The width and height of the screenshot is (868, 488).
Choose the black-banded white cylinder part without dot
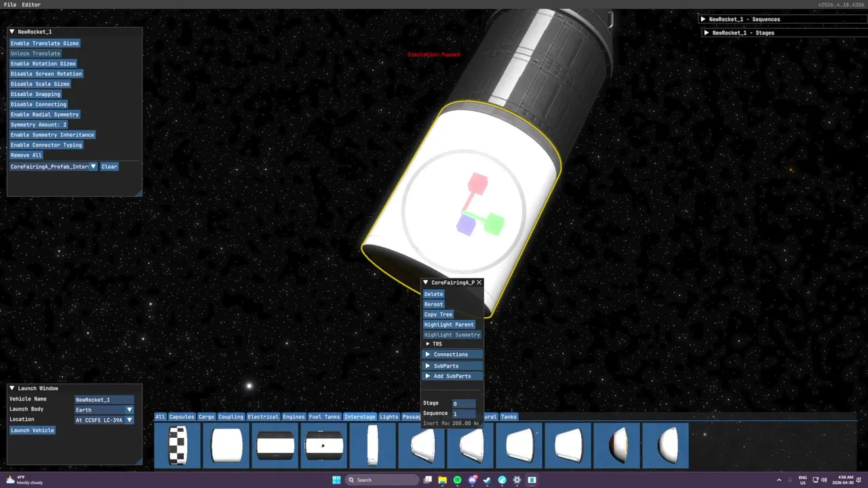tap(275, 445)
